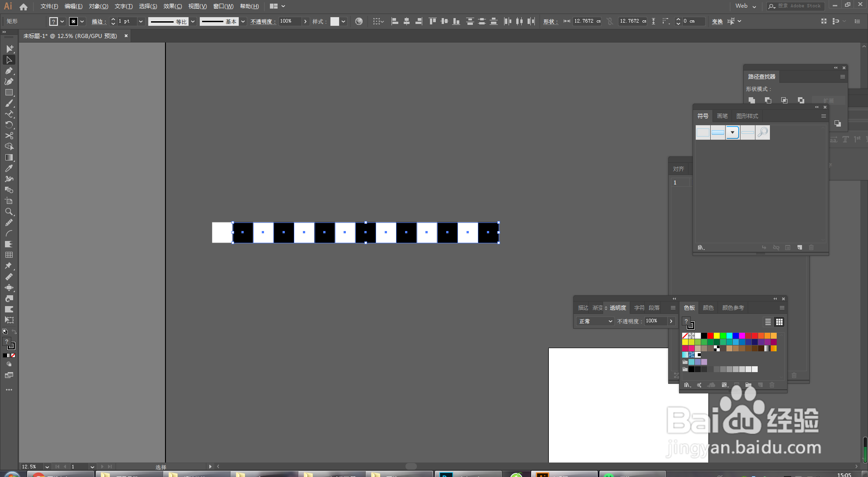This screenshot has width=868, height=477.
Task: Click 形状 link in control bar
Action: 550,22
